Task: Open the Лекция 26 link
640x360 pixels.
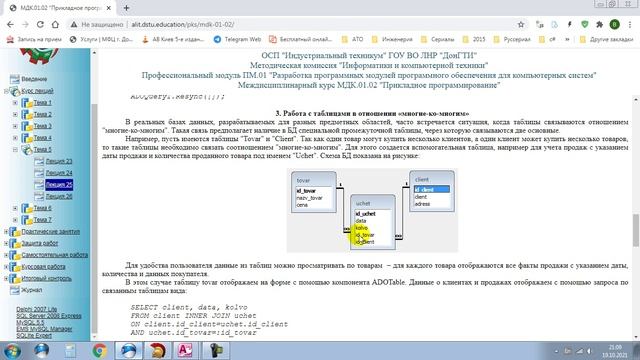Action: point(59,196)
